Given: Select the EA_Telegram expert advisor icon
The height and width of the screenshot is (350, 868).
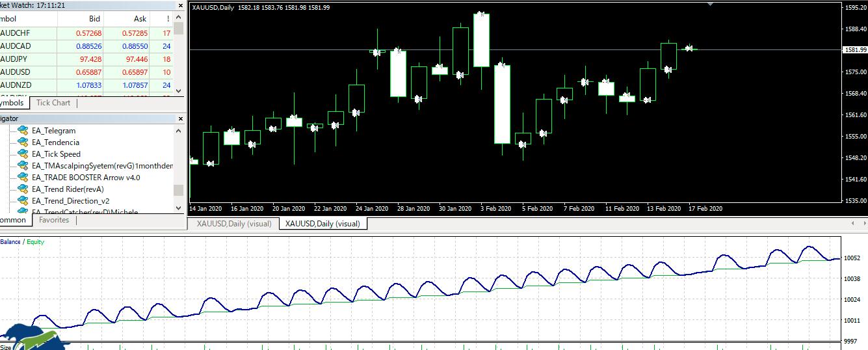Looking at the screenshot, I should coord(23,131).
